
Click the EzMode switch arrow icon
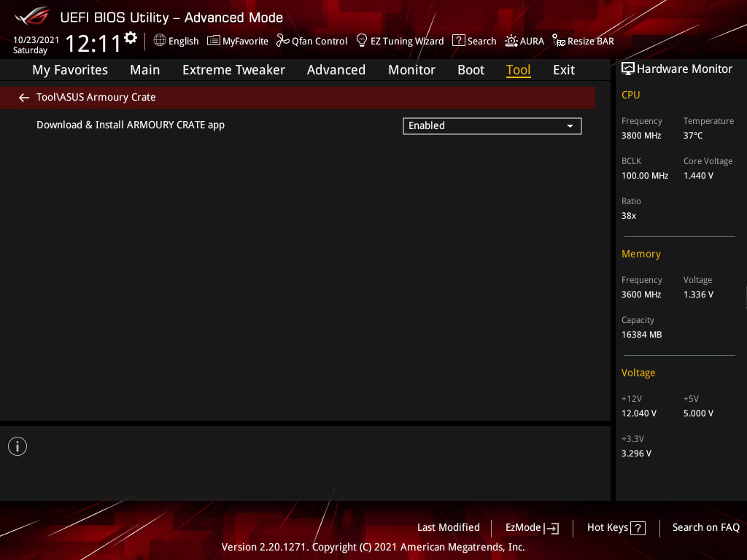[x=551, y=528]
